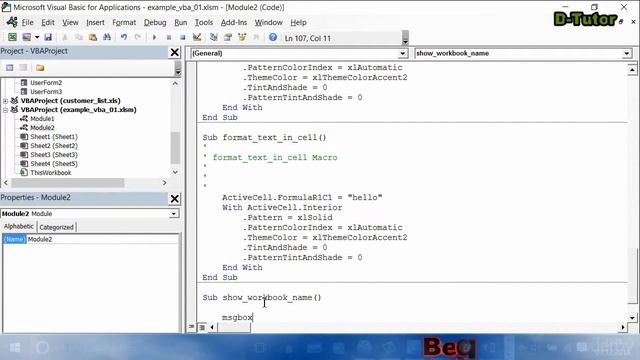
Task: Click the (Name) property value Module2
Action: click(102, 239)
